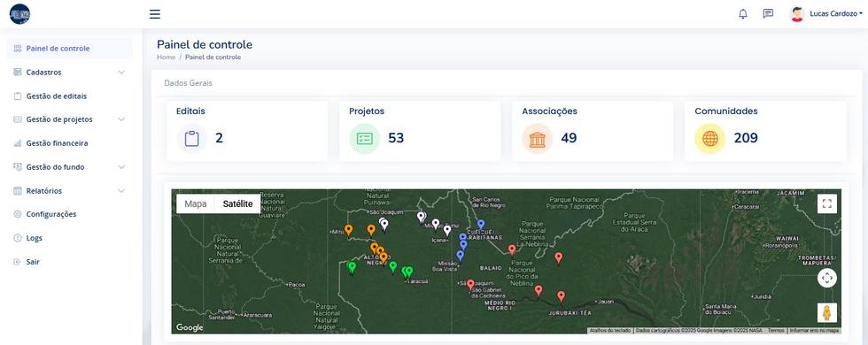Click the Projetos green card icon
The image size is (868, 345).
click(364, 138)
